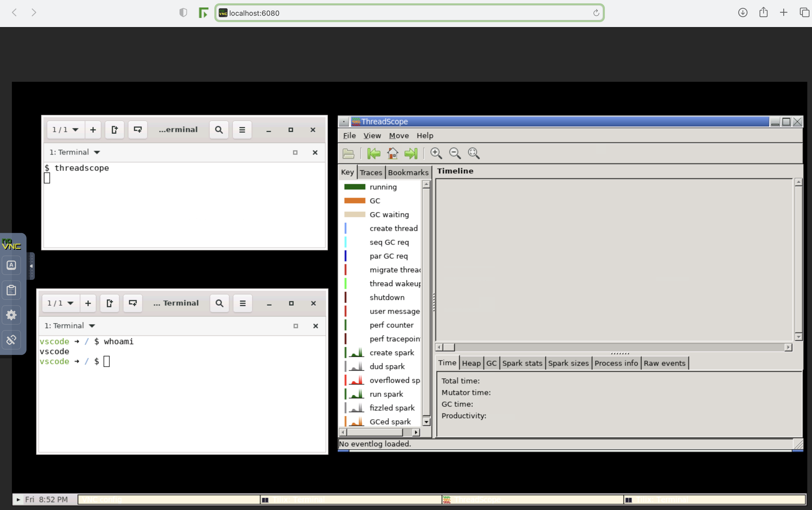812x510 pixels.
Task: Click the home centre-view icon in ThreadScope
Action: (392, 154)
